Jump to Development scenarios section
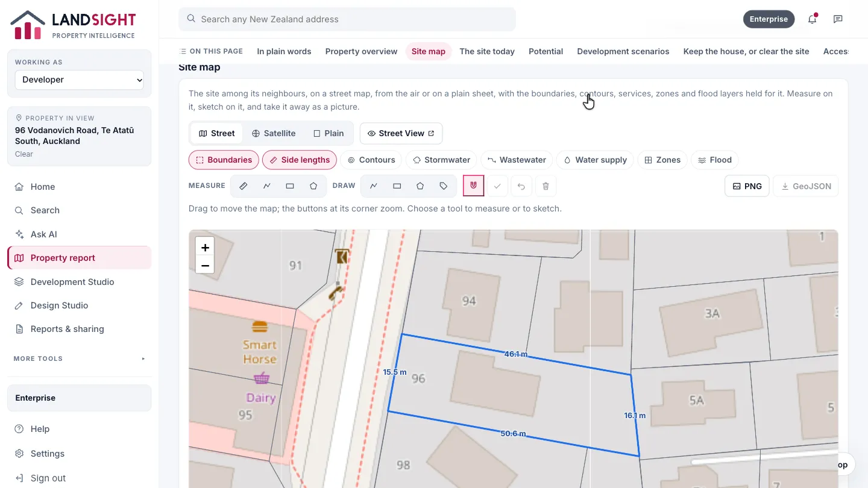 click(623, 51)
